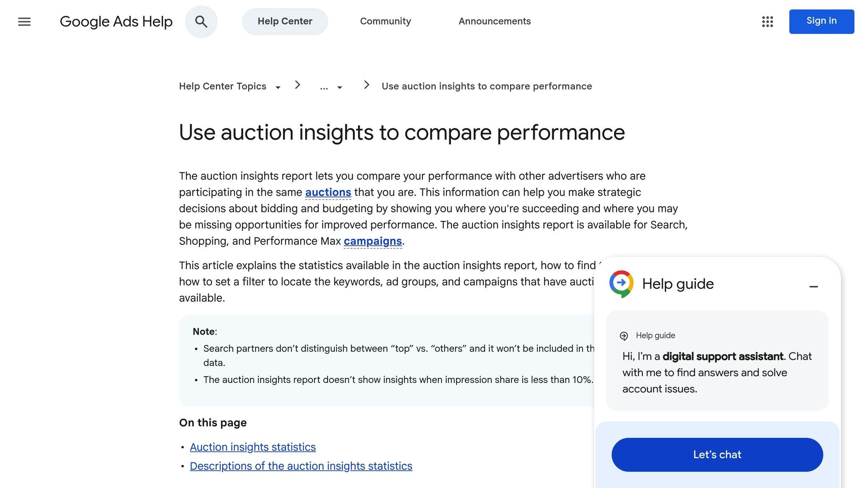The height and width of the screenshot is (488, 868).
Task: Click the breadcrumb chevron after Help Center Topics
Action: [298, 85]
